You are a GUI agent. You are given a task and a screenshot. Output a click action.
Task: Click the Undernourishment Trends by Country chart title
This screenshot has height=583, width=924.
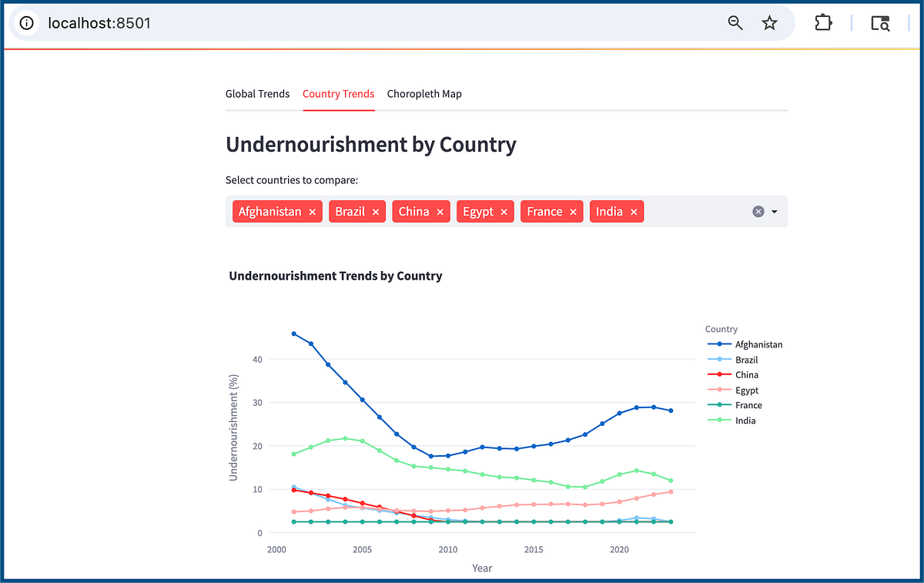point(336,276)
